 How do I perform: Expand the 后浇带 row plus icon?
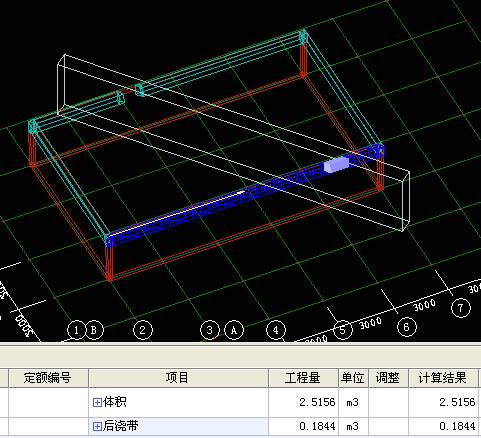(97, 426)
